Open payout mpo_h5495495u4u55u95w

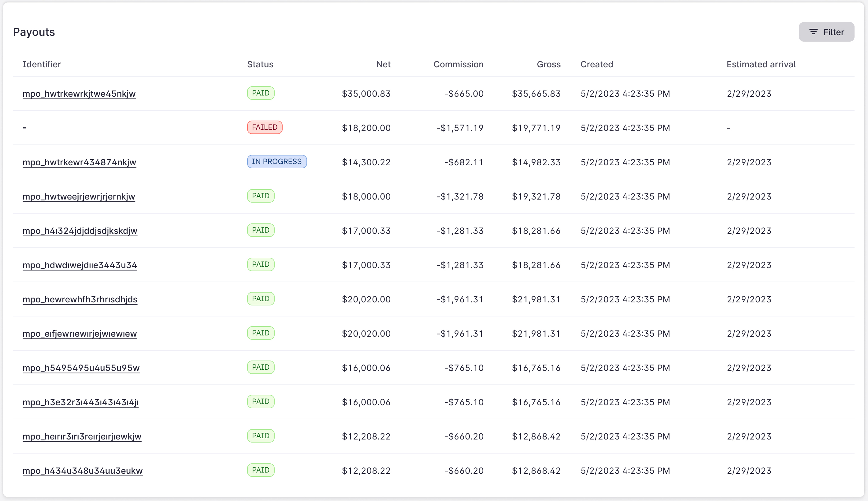(81, 368)
